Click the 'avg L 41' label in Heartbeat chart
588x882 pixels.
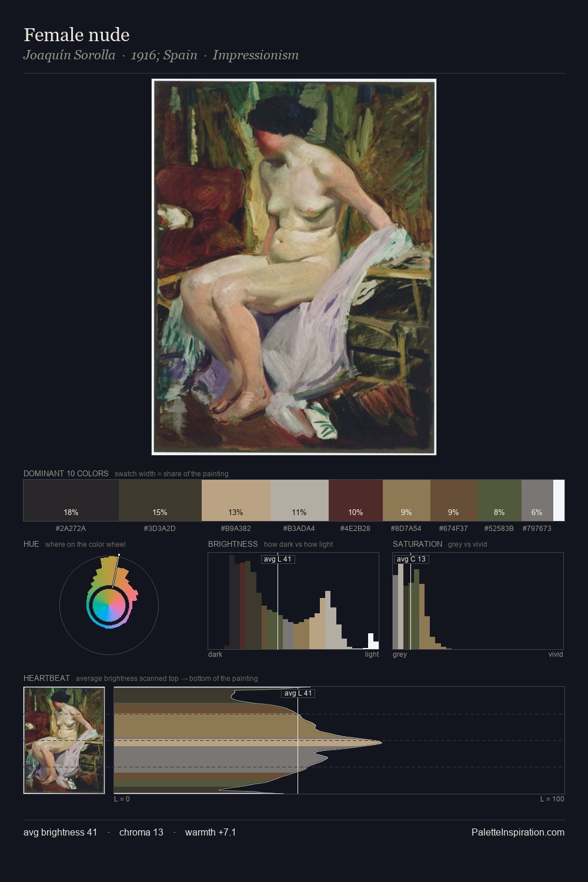click(298, 693)
